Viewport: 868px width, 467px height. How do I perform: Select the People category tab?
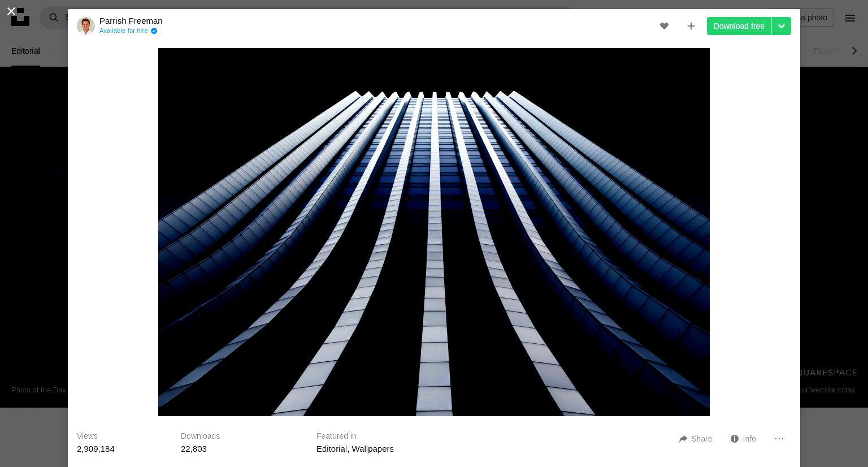point(826,51)
